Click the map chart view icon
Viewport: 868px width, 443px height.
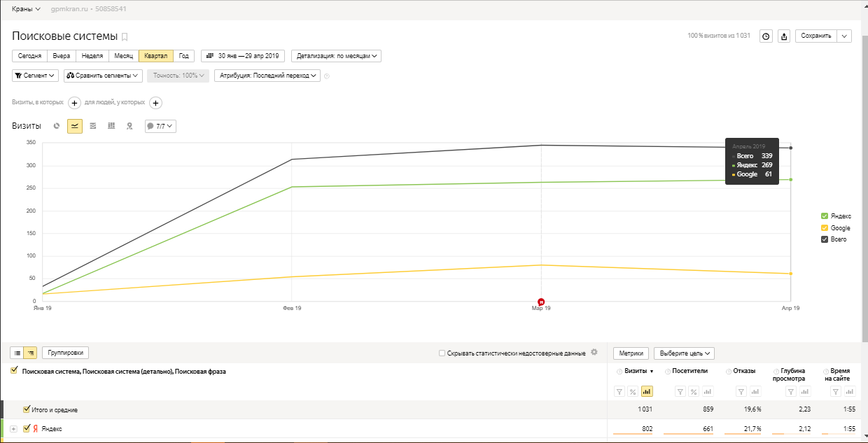(x=129, y=126)
